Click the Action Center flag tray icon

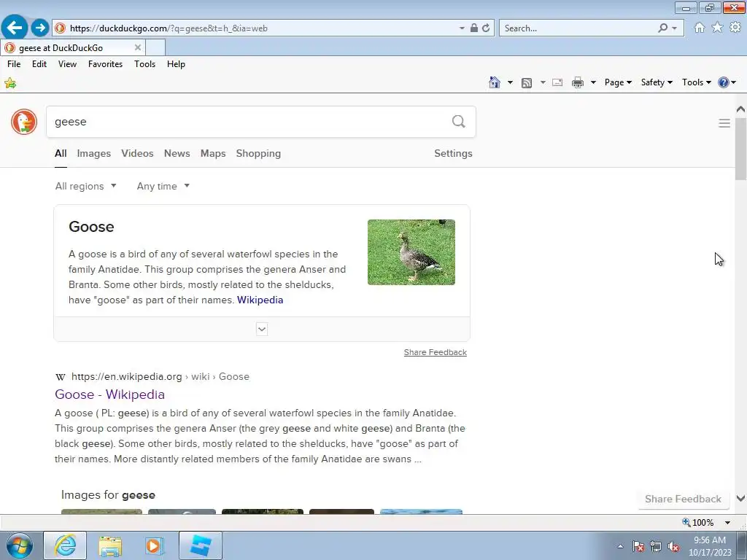[x=638, y=547]
